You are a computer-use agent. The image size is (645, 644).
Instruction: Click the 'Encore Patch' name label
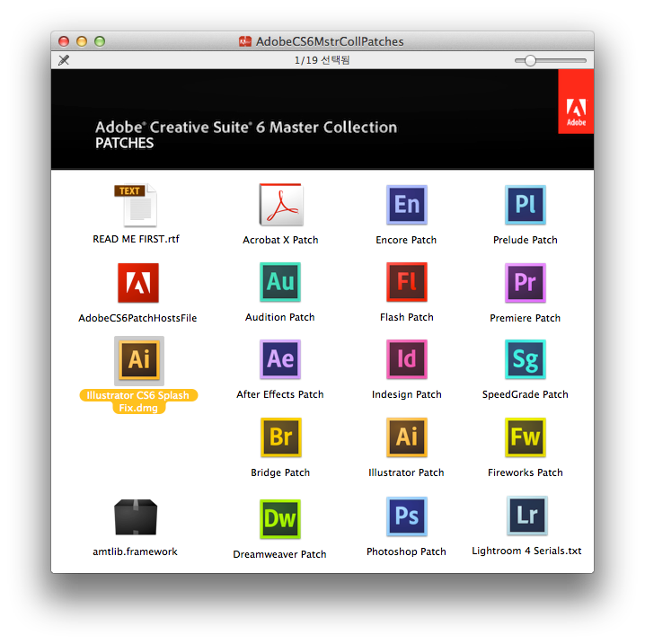pyautogui.click(x=406, y=240)
